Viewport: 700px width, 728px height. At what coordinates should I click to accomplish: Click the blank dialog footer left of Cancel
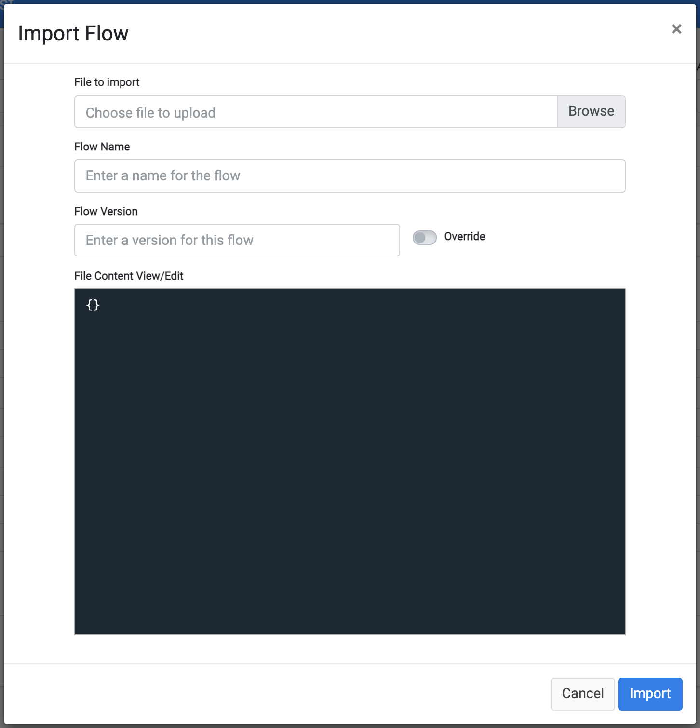[x=275, y=694]
